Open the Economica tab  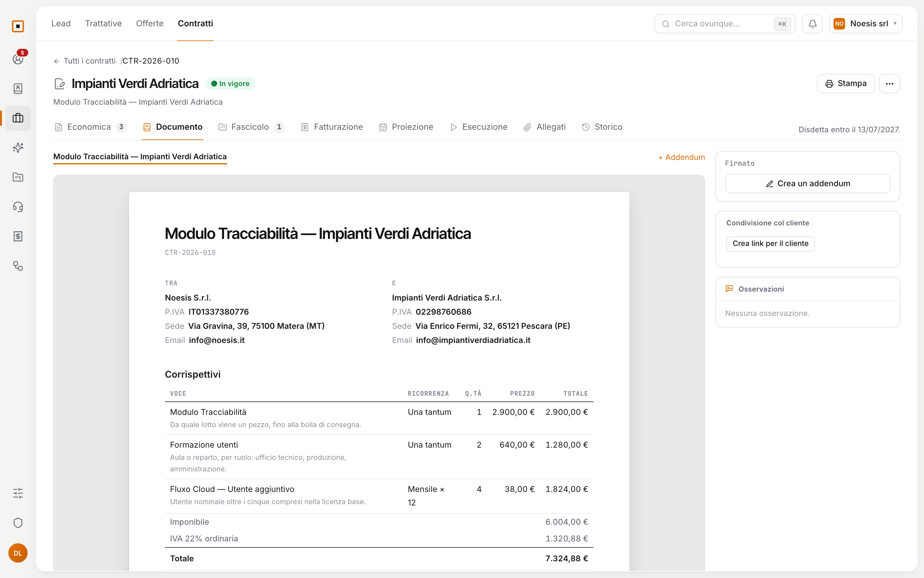point(90,127)
